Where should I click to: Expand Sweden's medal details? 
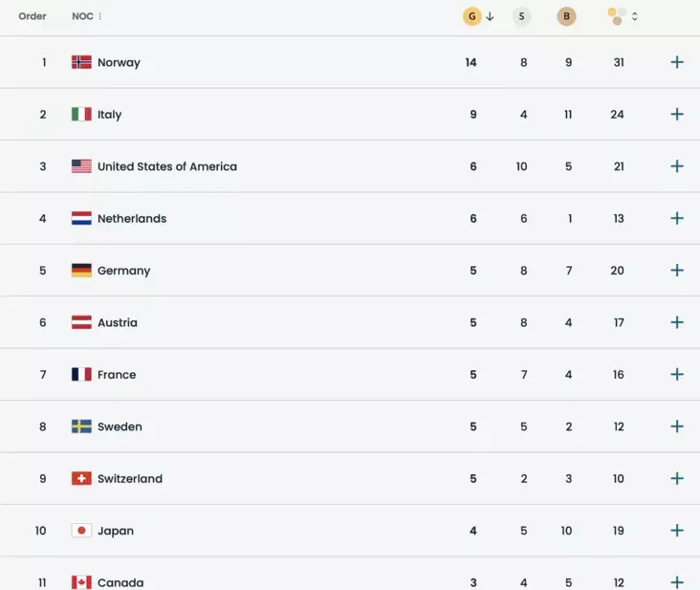click(677, 426)
